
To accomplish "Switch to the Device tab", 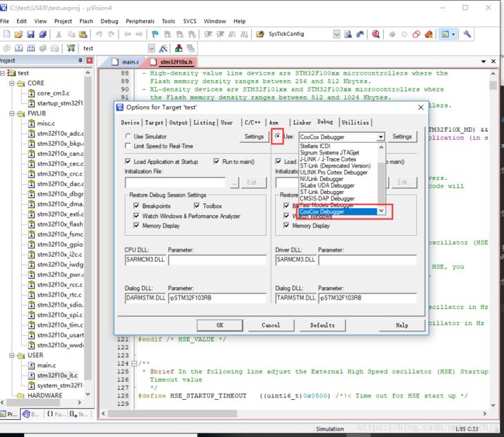I will 130,123.
